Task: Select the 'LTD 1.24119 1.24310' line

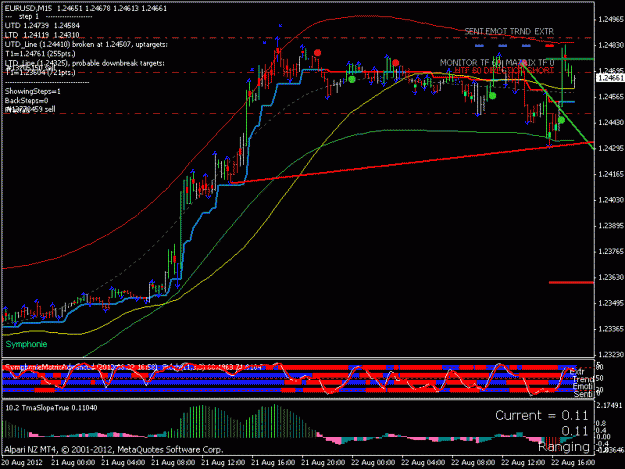Action: 42,35
